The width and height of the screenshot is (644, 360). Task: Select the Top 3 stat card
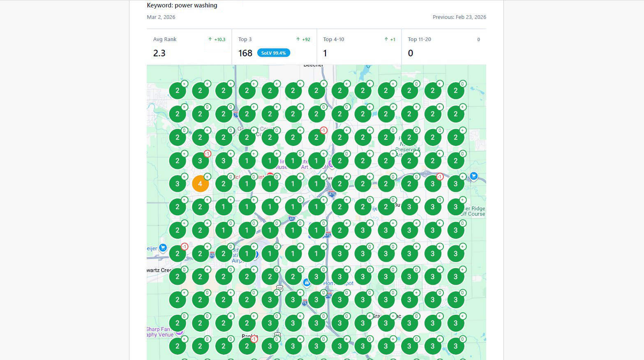coord(274,46)
